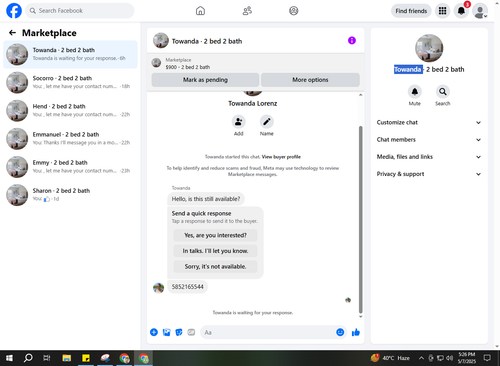The width and height of the screenshot is (500, 366).
Task: Open the menu grid icon
Action: click(442, 11)
